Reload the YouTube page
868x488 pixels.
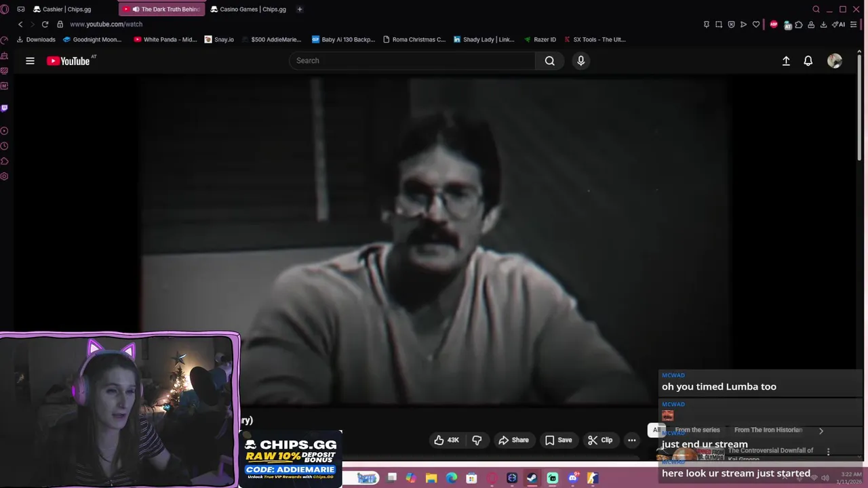45,24
